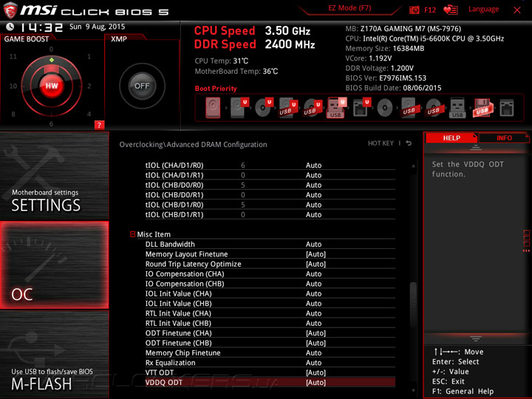This screenshot has width=532, height=399.
Task: Click the red question mark help icon
Action: [x=99, y=125]
